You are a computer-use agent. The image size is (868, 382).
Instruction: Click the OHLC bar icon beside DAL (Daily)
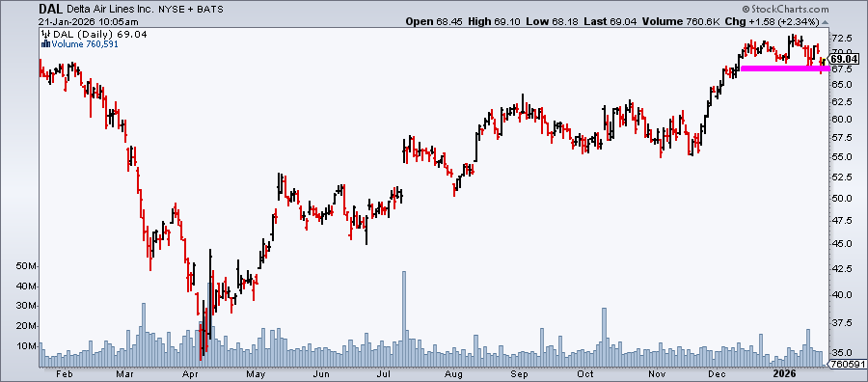click(45, 35)
